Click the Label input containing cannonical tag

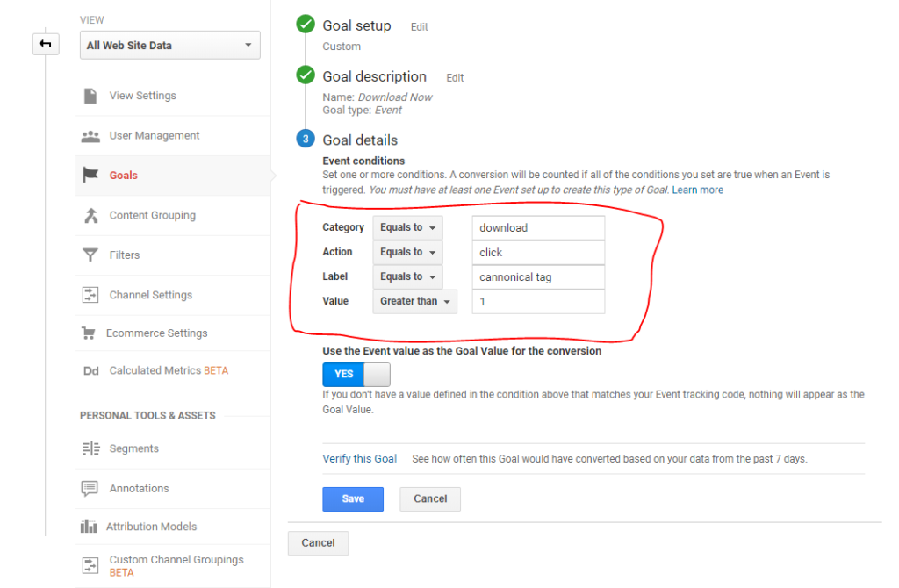coord(537,277)
